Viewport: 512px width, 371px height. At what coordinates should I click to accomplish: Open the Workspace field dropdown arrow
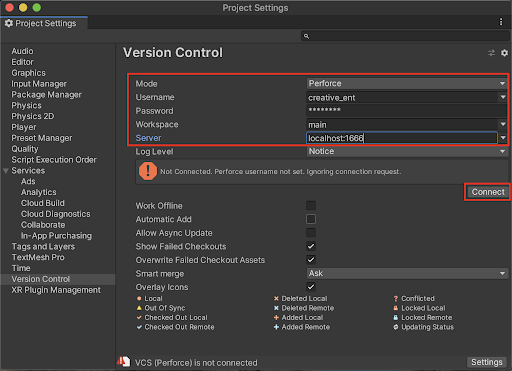pyautogui.click(x=503, y=124)
